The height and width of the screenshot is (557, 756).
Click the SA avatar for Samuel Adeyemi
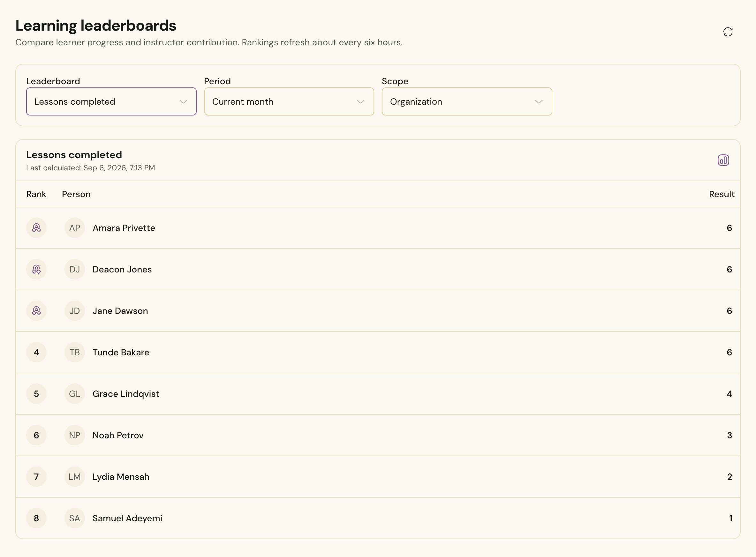75,518
